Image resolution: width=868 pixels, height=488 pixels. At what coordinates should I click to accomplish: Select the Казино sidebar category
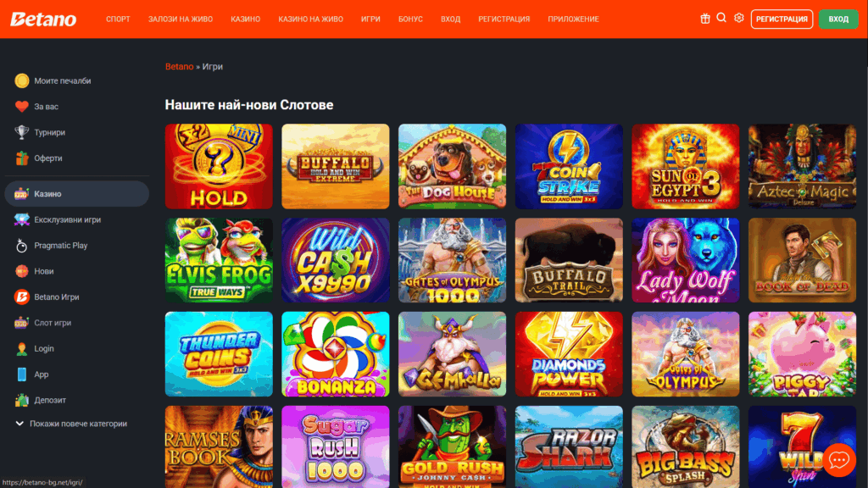point(77,194)
